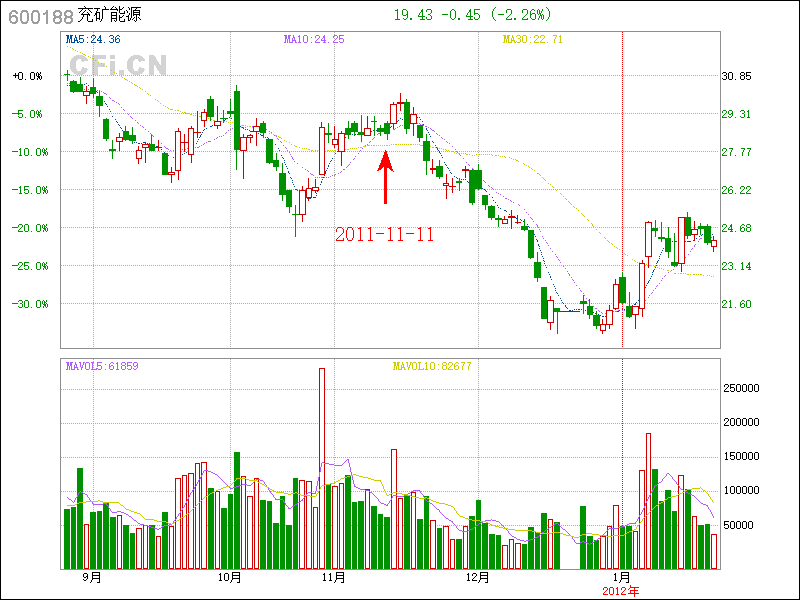Click the stock name 兖矿能源
The height and width of the screenshot is (600, 800).
coord(110,16)
